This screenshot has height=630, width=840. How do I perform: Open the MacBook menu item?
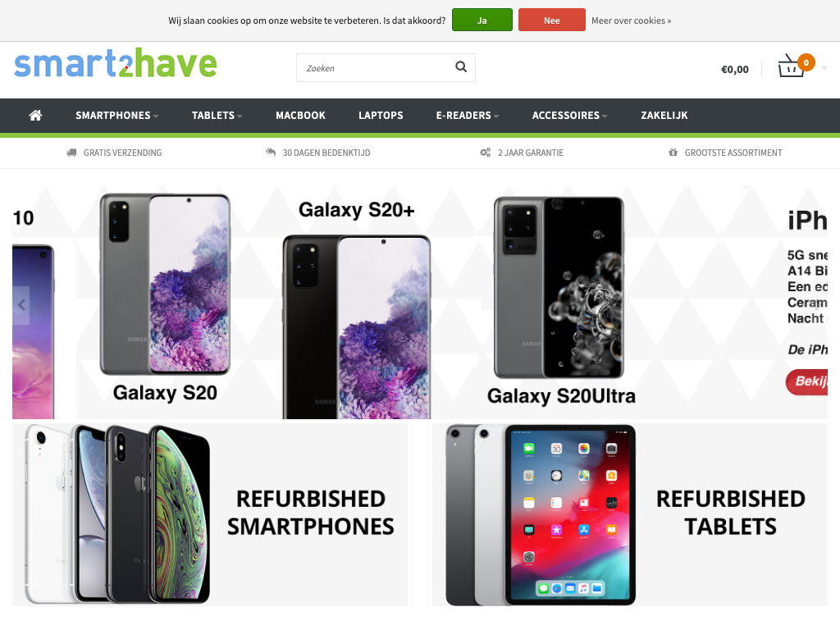300,115
